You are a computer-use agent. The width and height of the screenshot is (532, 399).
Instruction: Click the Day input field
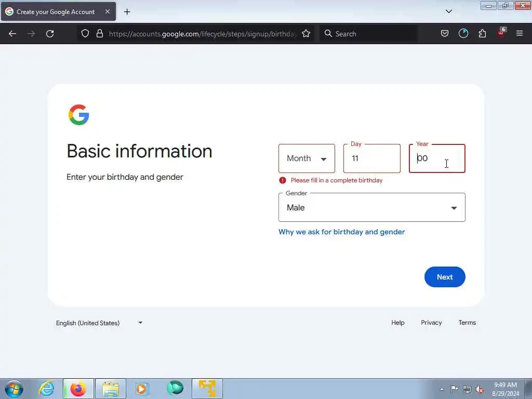point(372,158)
